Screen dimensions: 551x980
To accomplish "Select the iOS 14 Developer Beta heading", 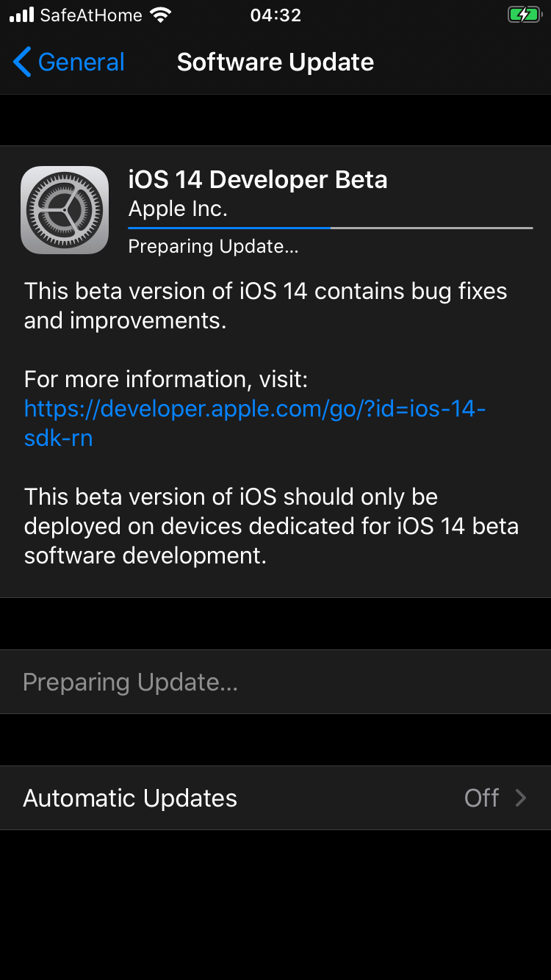I will [257, 180].
